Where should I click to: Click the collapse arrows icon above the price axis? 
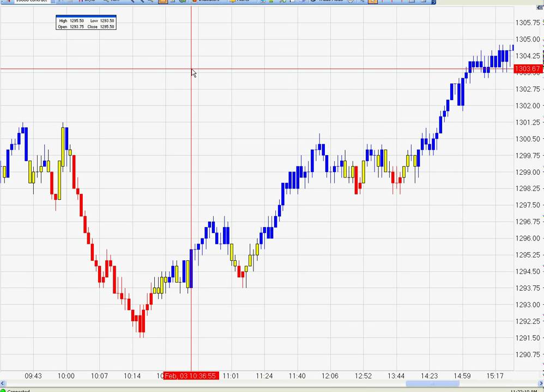pyautogui.click(x=540, y=8)
